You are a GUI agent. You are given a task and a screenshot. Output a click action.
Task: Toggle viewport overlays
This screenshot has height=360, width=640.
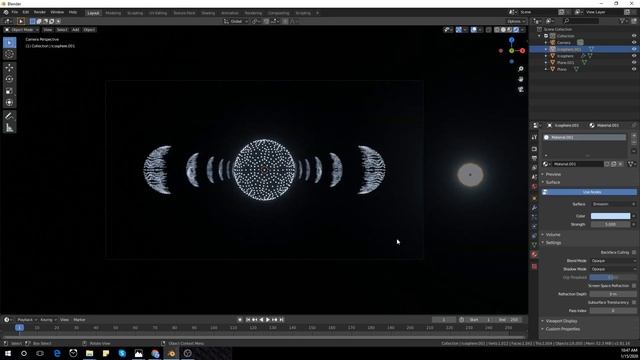[474, 30]
